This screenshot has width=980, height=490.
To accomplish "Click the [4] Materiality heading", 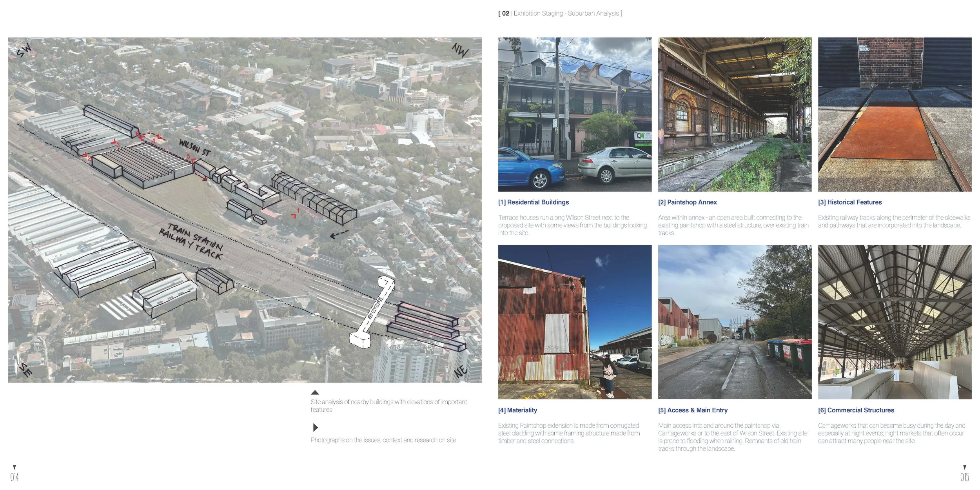I will (517, 410).
